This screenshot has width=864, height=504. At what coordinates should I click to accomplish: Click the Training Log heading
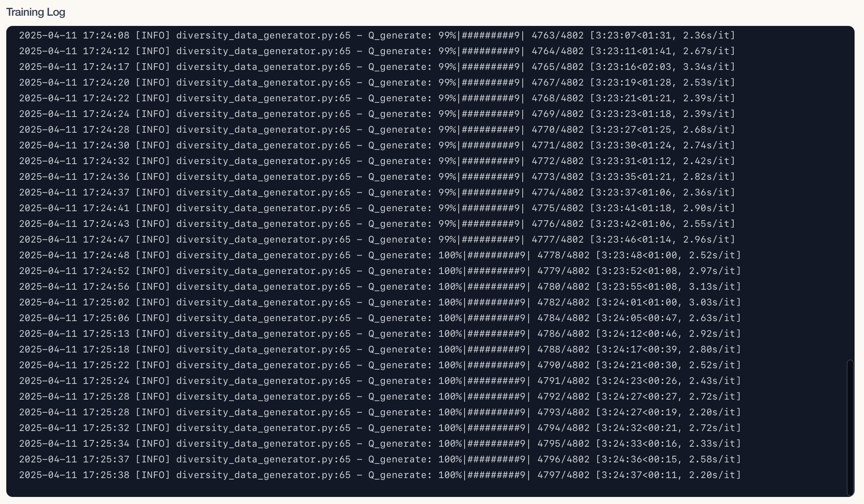(36, 12)
